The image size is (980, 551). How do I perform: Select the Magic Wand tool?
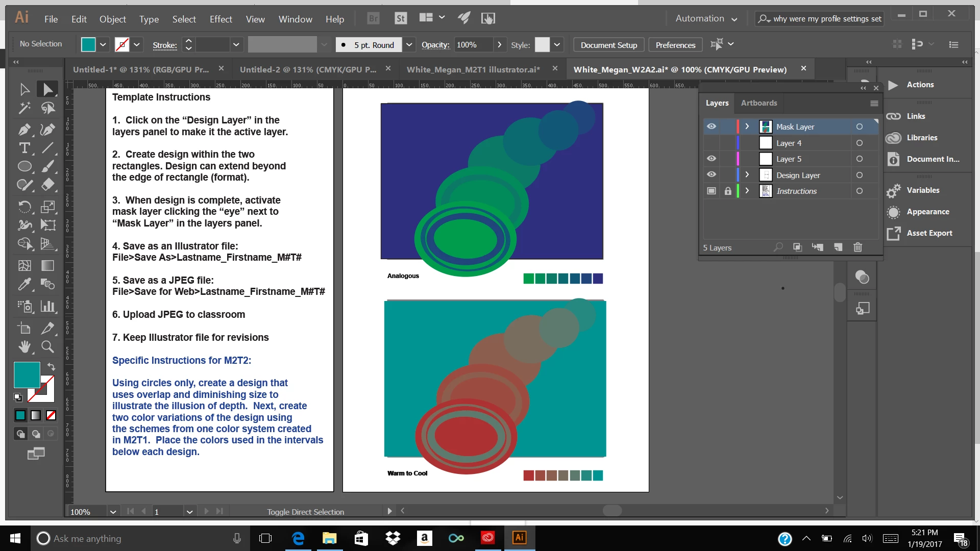pyautogui.click(x=24, y=108)
